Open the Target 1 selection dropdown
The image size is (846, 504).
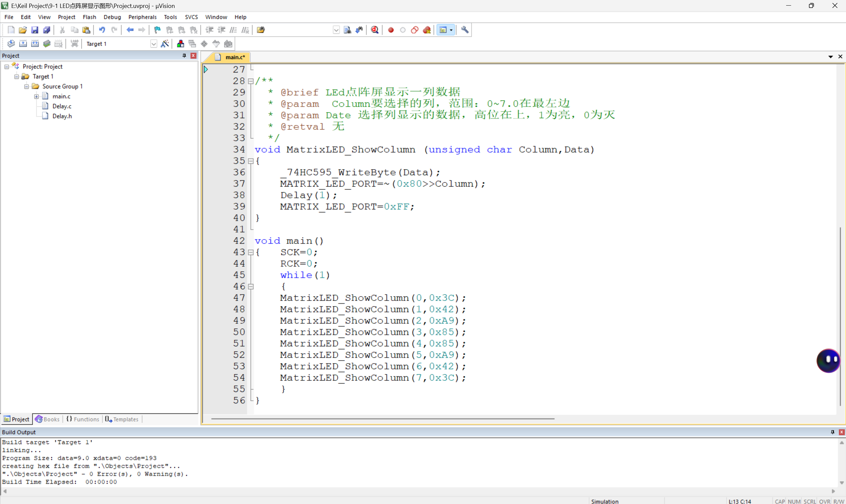[x=153, y=44]
